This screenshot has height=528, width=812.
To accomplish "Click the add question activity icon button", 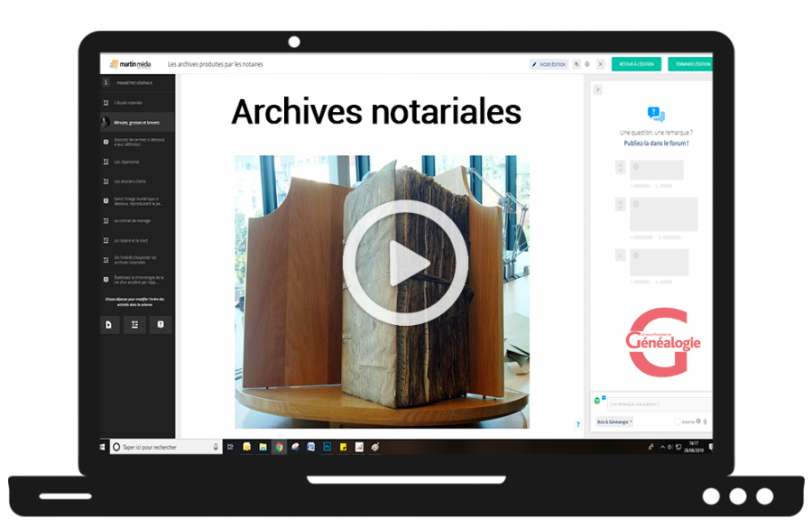I will coord(161,325).
